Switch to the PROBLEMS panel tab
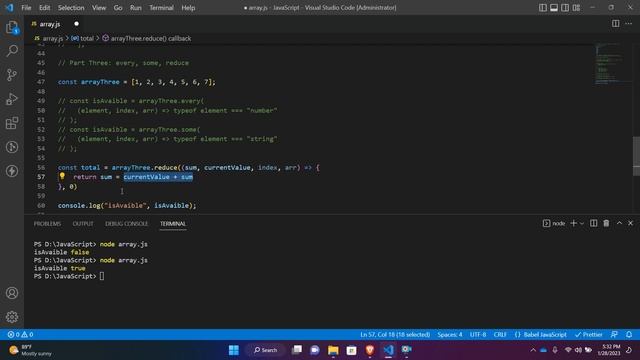The image size is (640, 360). tap(47, 224)
